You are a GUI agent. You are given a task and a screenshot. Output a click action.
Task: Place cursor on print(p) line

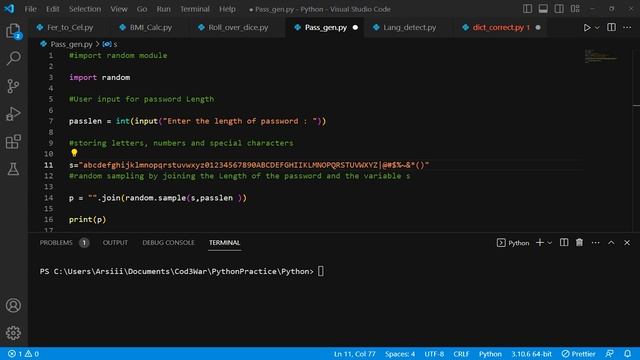tap(87, 220)
